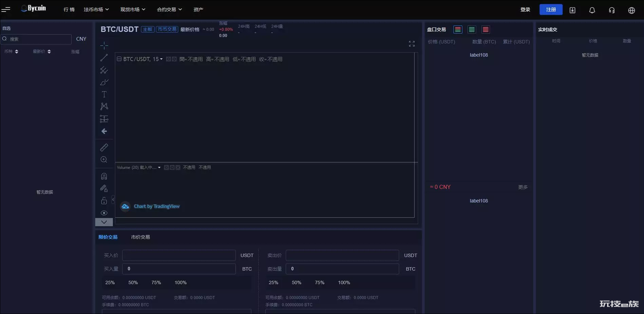
Task: Search coins in the 搜索 field
Action: 36,39
